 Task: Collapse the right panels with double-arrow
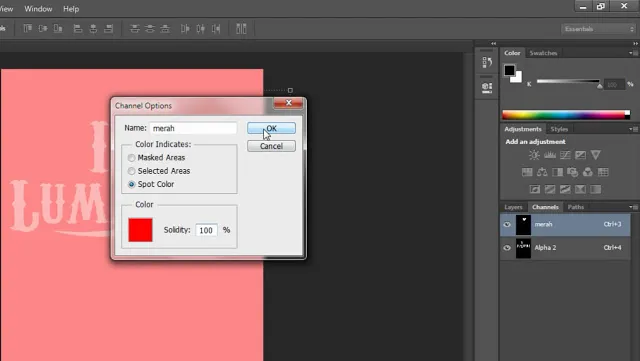pyautogui.click(x=636, y=43)
